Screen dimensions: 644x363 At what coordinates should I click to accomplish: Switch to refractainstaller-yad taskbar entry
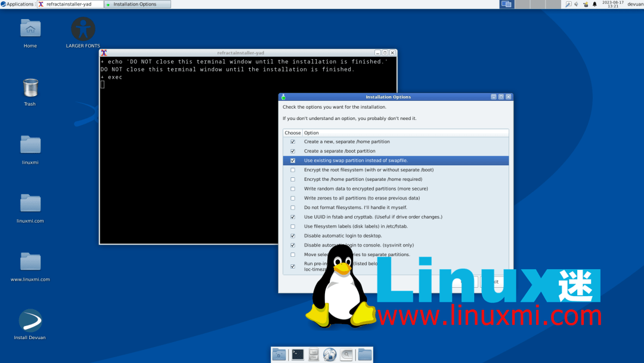(70, 4)
